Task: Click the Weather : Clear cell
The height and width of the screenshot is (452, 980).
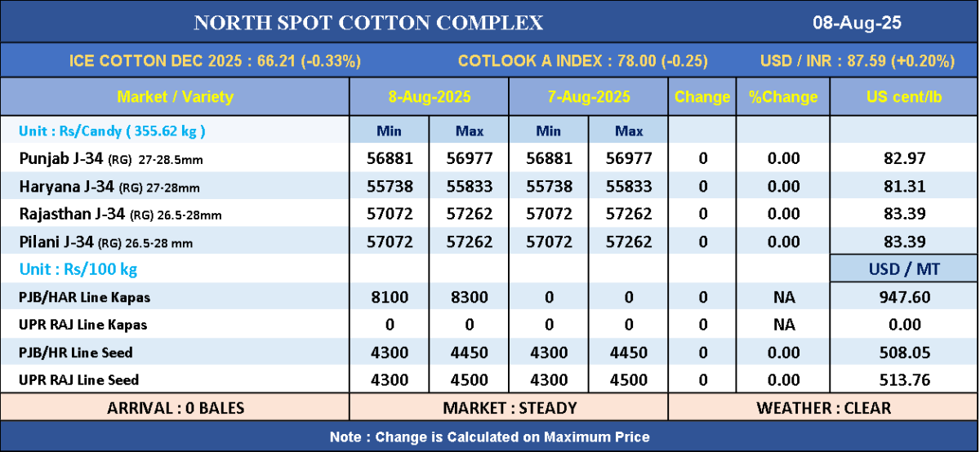Action: click(823, 407)
